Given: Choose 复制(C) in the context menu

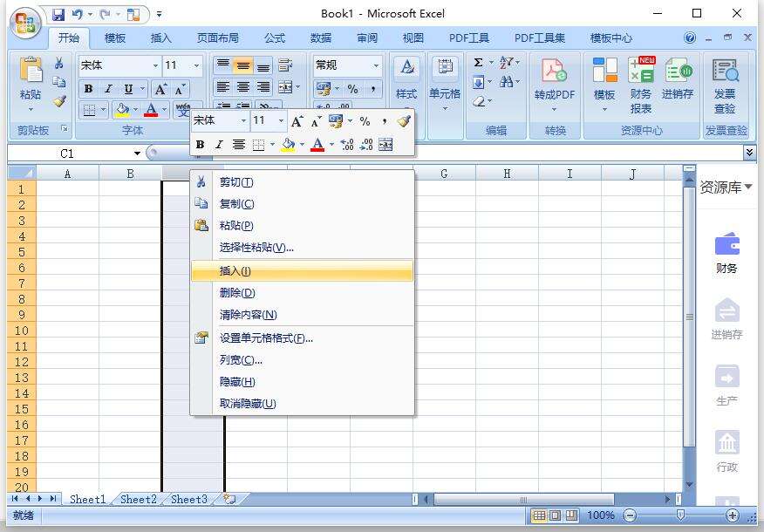Looking at the screenshot, I should [302, 203].
